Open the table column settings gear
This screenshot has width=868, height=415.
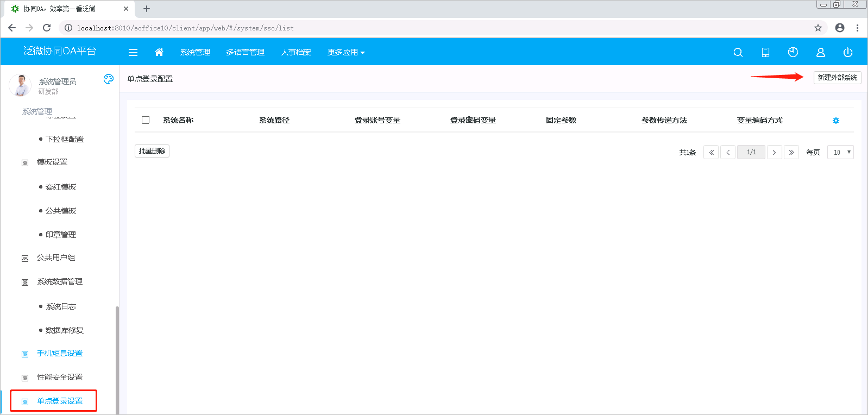point(836,121)
